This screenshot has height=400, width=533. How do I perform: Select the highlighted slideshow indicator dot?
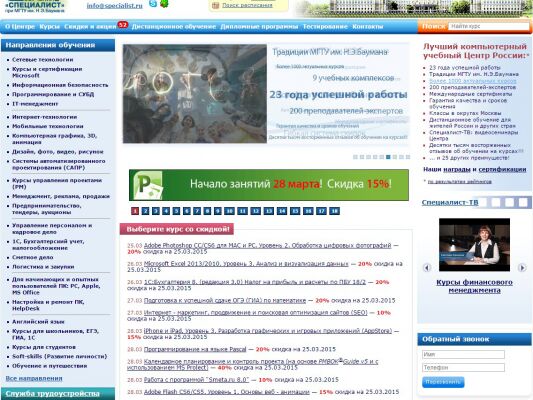[388, 157]
